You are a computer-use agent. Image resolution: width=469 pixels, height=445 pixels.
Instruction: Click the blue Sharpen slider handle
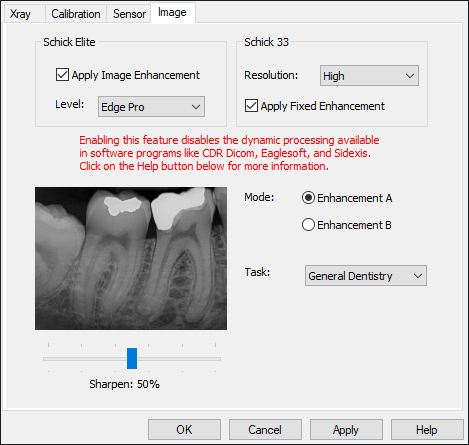(x=132, y=358)
